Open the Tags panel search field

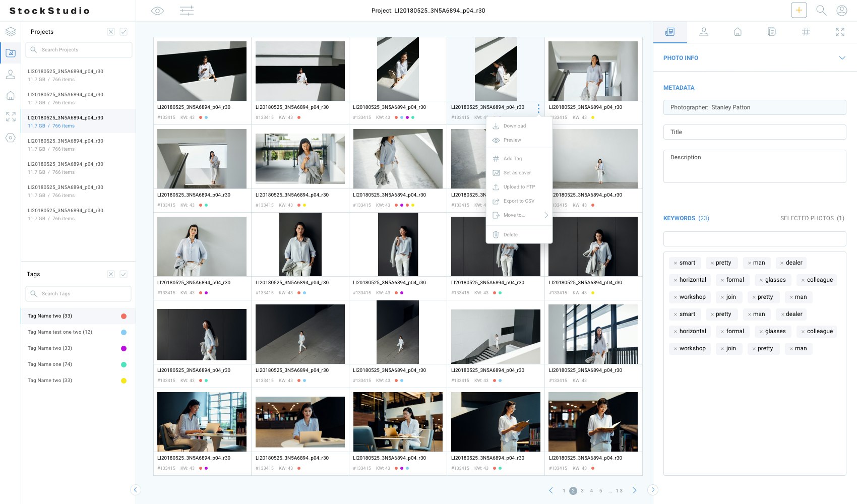tap(78, 294)
